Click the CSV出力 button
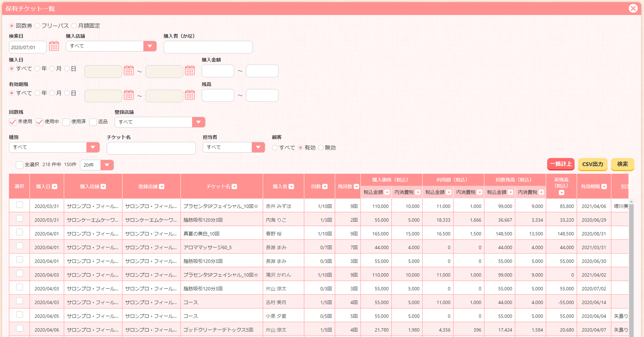The height and width of the screenshot is (337, 644). [x=593, y=164]
